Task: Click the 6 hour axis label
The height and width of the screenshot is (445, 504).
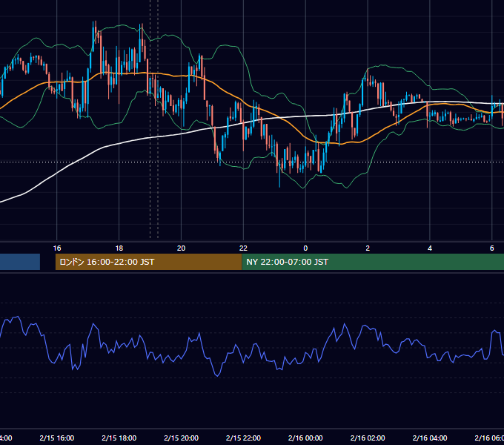Action: 492,248
